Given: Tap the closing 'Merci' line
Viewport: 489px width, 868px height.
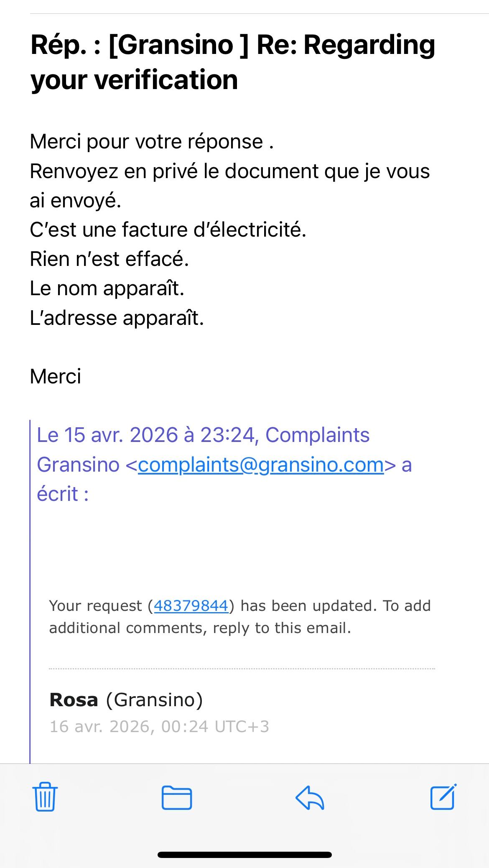Looking at the screenshot, I should tap(55, 376).
